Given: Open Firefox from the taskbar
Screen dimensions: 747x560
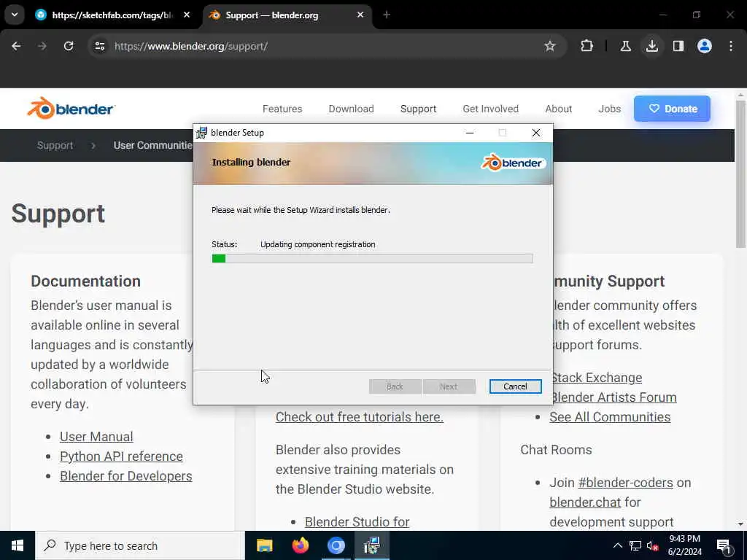Looking at the screenshot, I should pos(300,545).
